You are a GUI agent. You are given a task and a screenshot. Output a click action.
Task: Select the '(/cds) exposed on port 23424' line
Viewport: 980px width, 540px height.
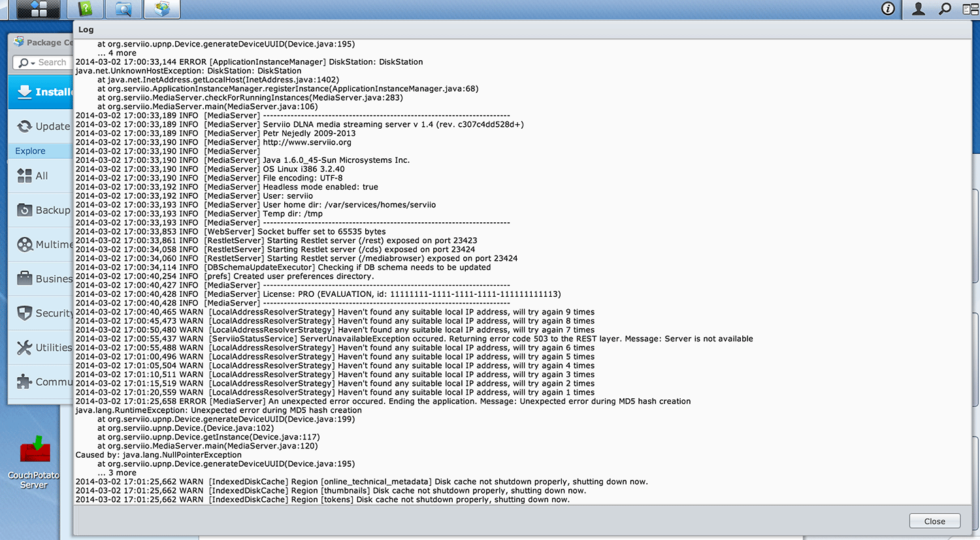pos(275,250)
